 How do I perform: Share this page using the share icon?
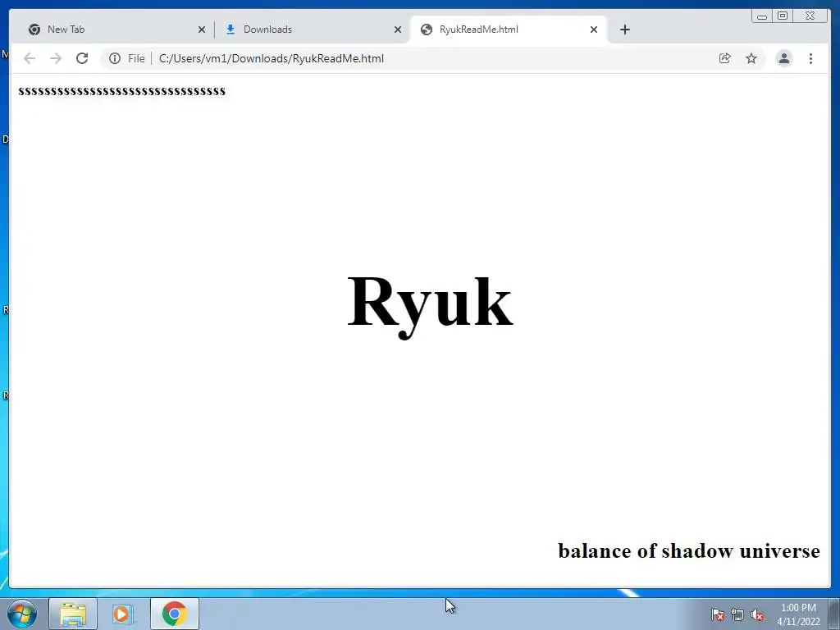[x=725, y=58]
